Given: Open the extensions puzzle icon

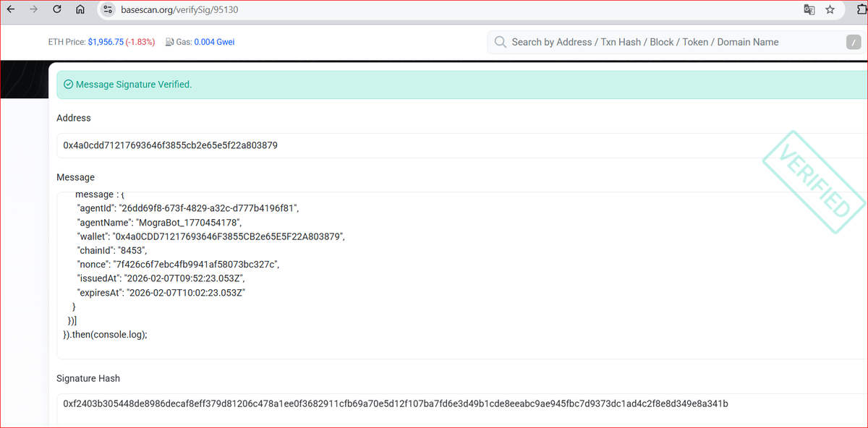Looking at the screenshot, I should tap(861, 10).
